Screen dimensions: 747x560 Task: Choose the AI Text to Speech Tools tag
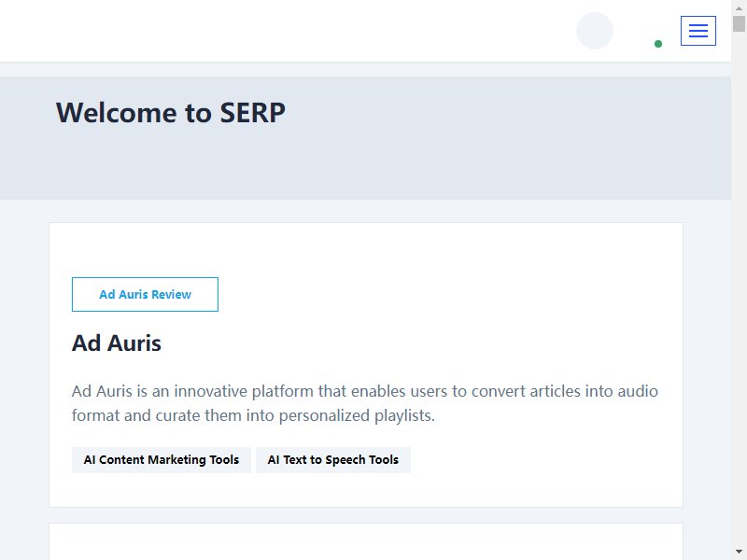click(333, 459)
